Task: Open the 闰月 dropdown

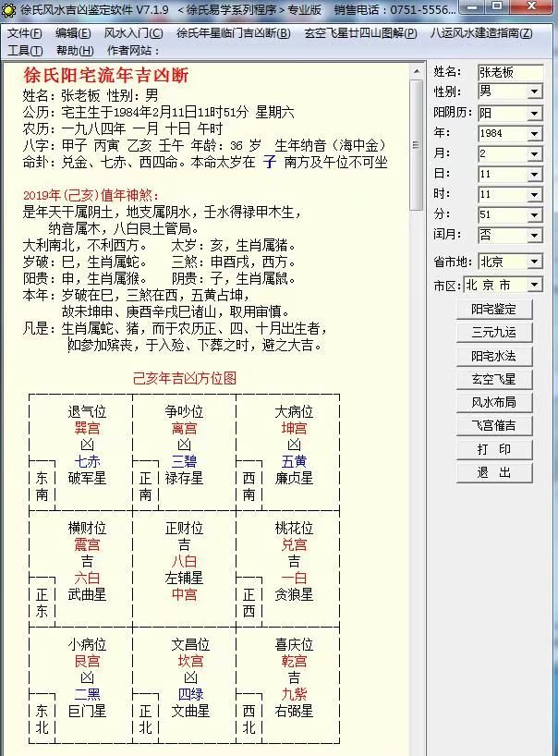Action: click(x=534, y=235)
